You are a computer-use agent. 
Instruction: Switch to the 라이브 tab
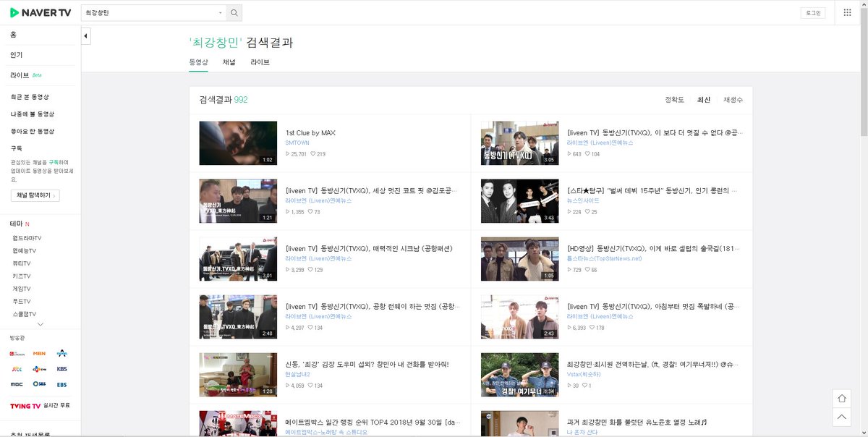pyautogui.click(x=260, y=62)
